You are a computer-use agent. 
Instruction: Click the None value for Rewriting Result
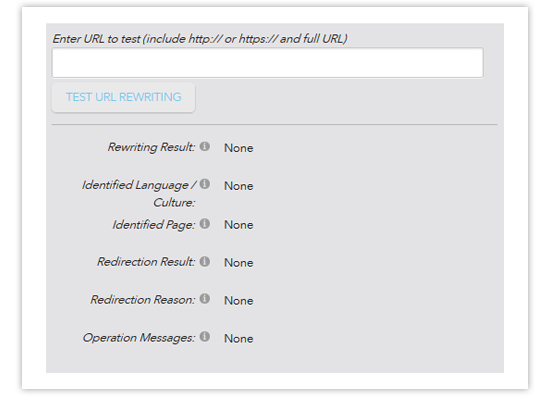click(239, 148)
